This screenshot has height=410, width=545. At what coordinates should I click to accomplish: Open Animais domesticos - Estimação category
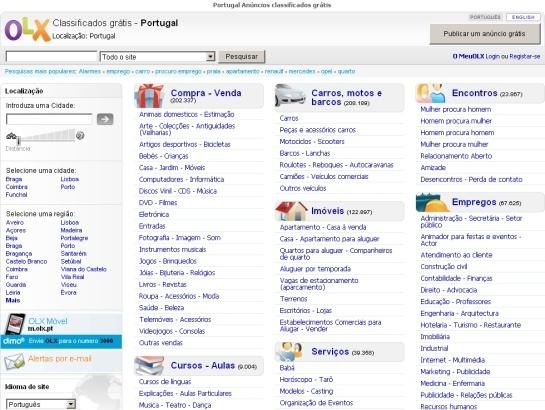click(x=187, y=114)
